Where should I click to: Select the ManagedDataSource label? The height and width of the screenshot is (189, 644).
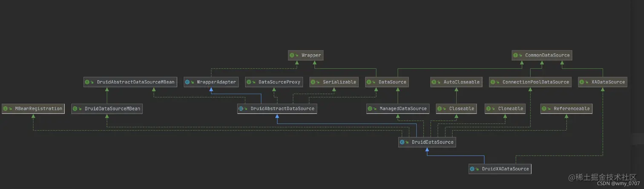[403, 109]
